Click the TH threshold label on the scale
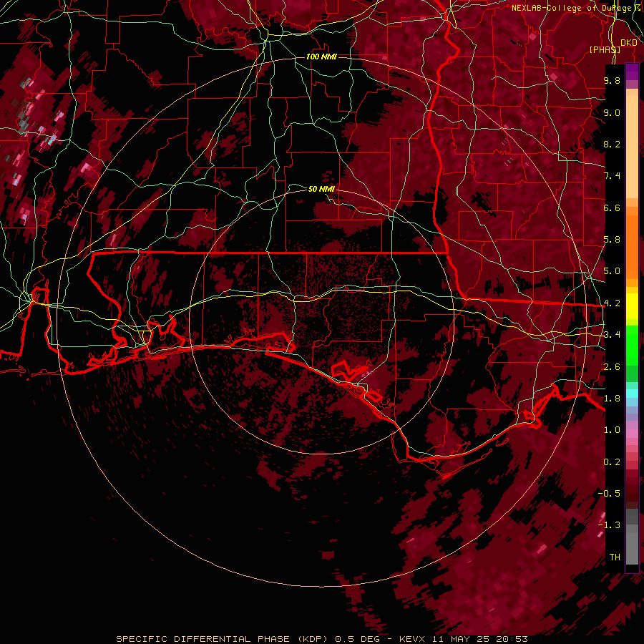This screenshot has height=644, width=644. point(615,557)
